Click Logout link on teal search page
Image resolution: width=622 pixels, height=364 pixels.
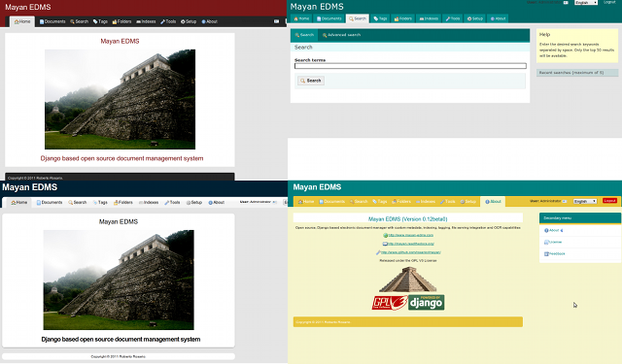[x=609, y=2]
